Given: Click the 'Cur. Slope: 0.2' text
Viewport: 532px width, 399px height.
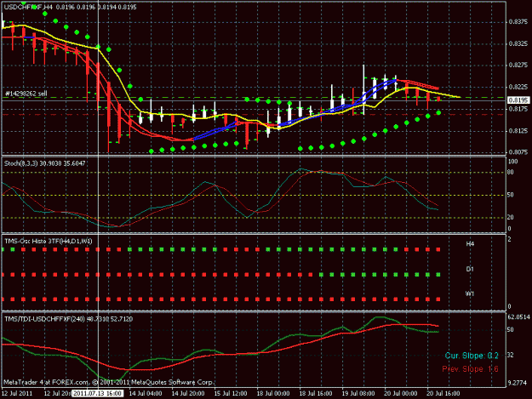Looking at the screenshot, I should (x=472, y=356).
